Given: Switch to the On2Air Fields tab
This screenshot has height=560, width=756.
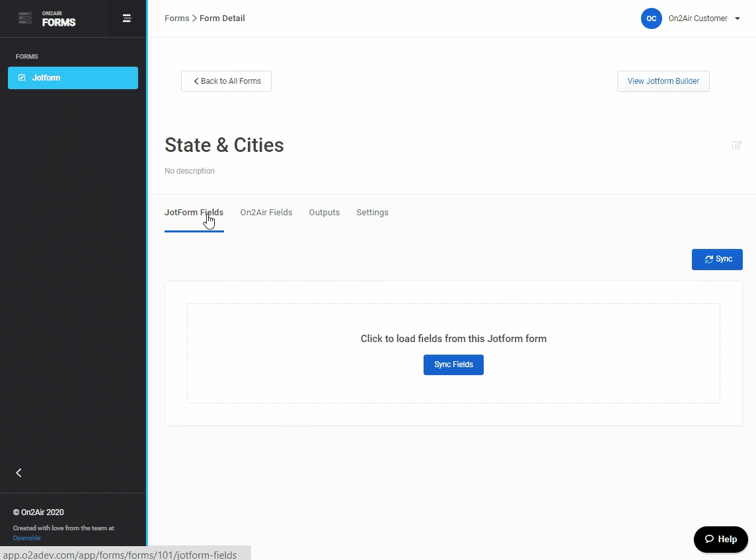Looking at the screenshot, I should click(x=266, y=213).
